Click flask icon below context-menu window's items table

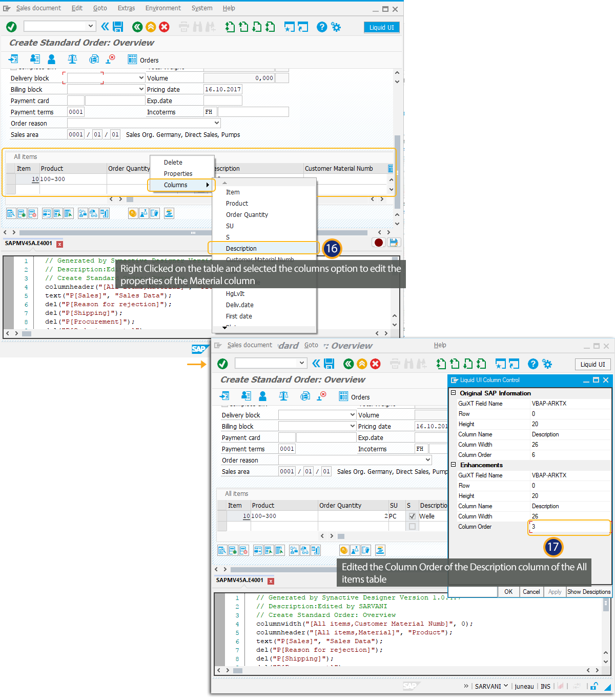click(x=143, y=213)
